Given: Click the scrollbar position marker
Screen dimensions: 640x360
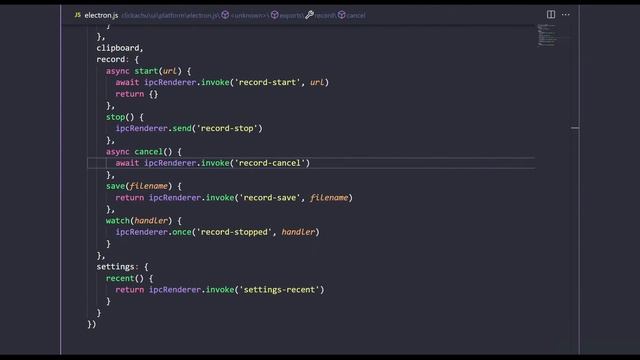Looking at the screenshot, I should pyautogui.click(x=575, y=128).
